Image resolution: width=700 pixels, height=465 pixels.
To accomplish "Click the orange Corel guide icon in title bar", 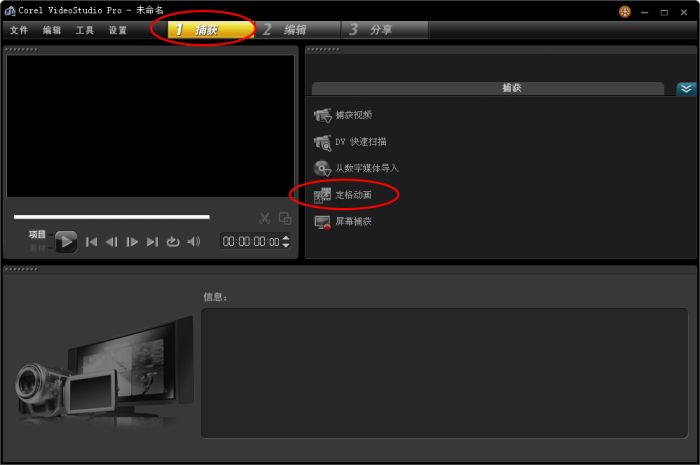I will 625,12.
